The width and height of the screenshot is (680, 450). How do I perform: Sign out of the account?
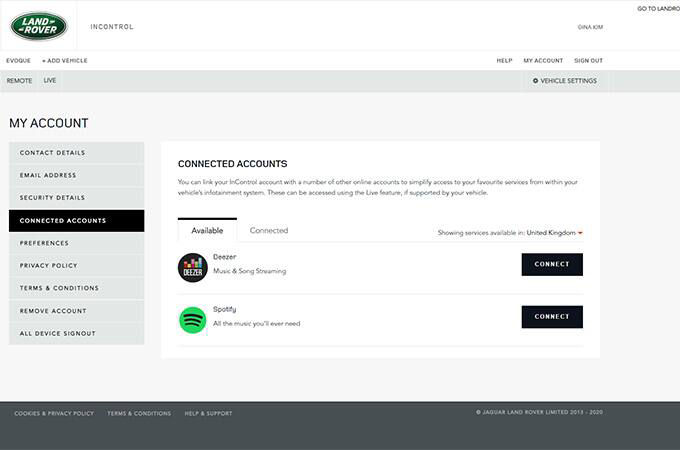pyautogui.click(x=588, y=61)
